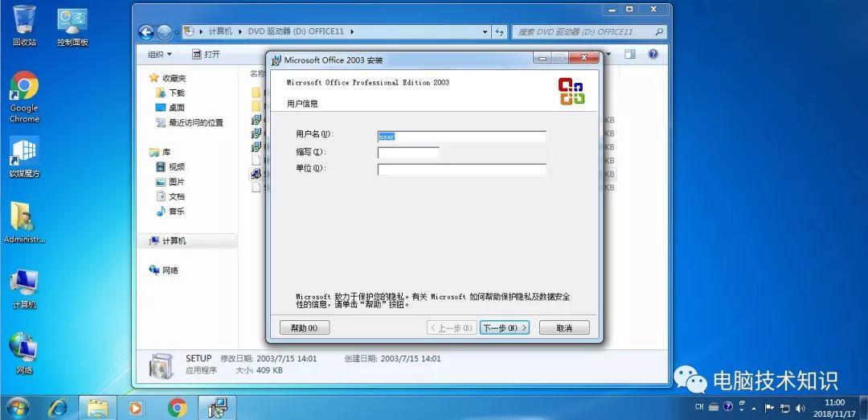868x420 pixels.
Task: Open the Recycle Bin desktop icon
Action: pos(24,25)
